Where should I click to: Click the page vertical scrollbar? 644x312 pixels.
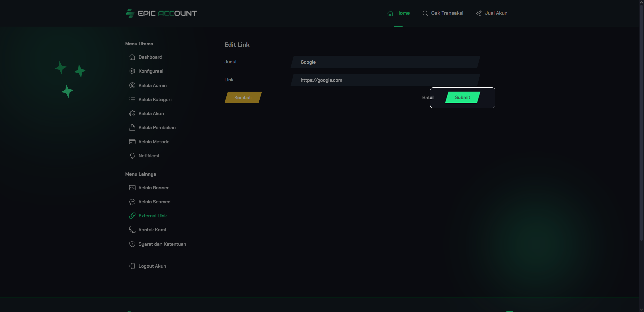click(x=641, y=122)
